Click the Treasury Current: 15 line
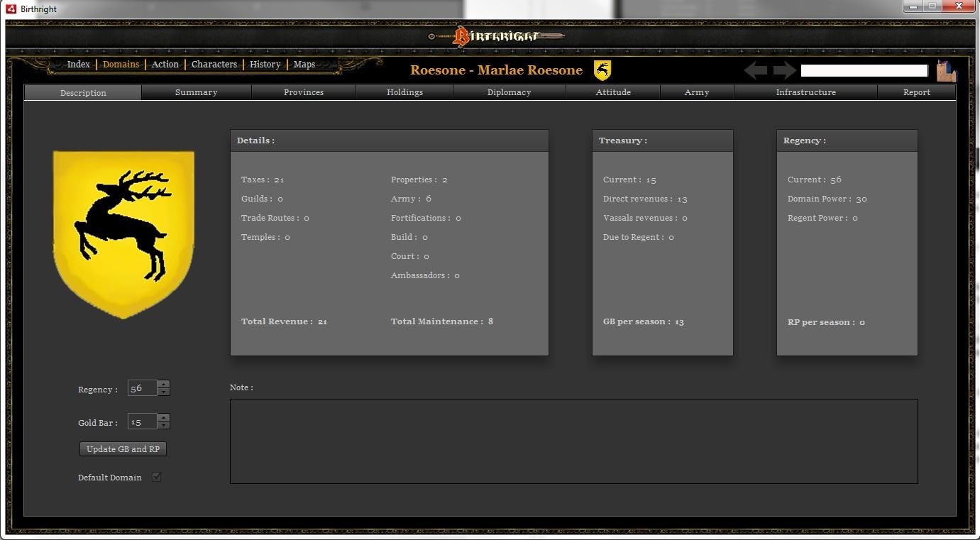The height and width of the screenshot is (540, 980). coord(629,180)
